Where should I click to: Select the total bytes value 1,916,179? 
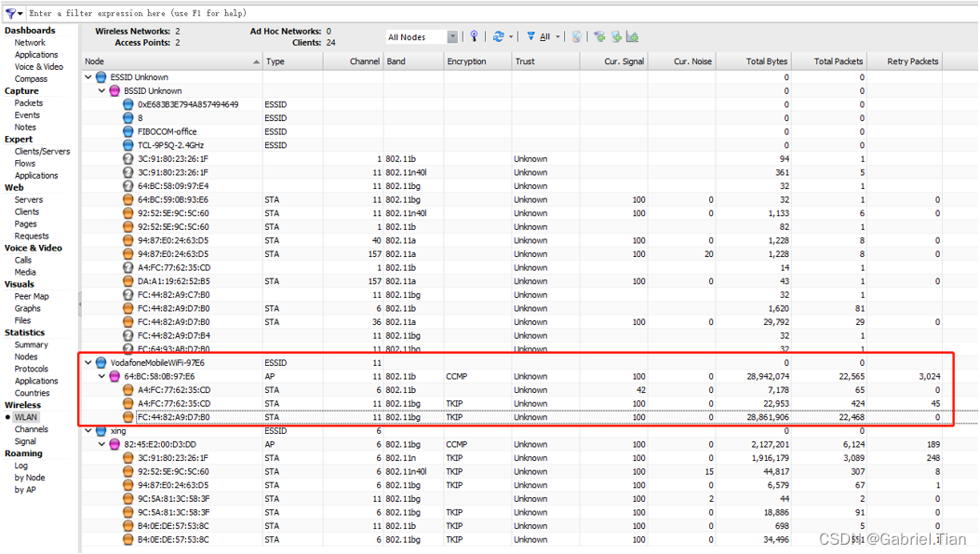(770, 458)
